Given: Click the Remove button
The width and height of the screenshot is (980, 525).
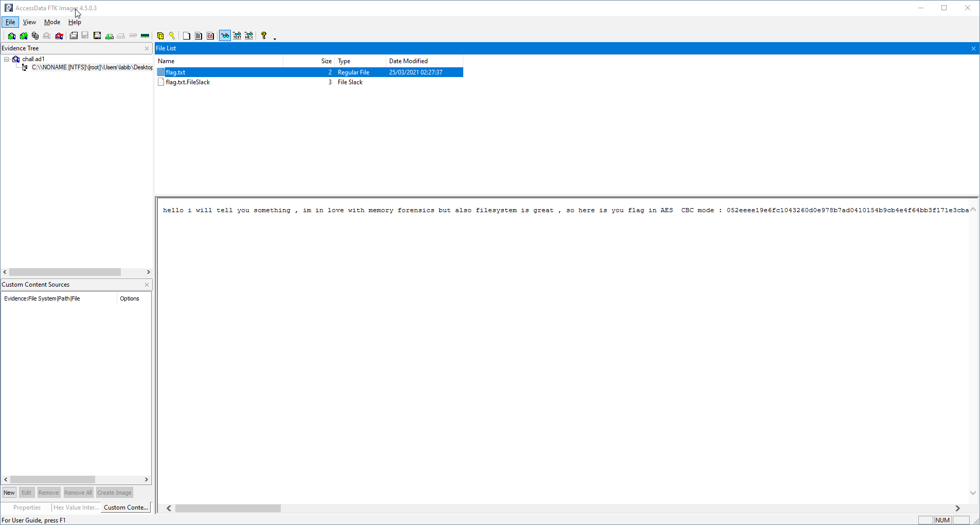Looking at the screenshot, I should (x=48, y=493).
